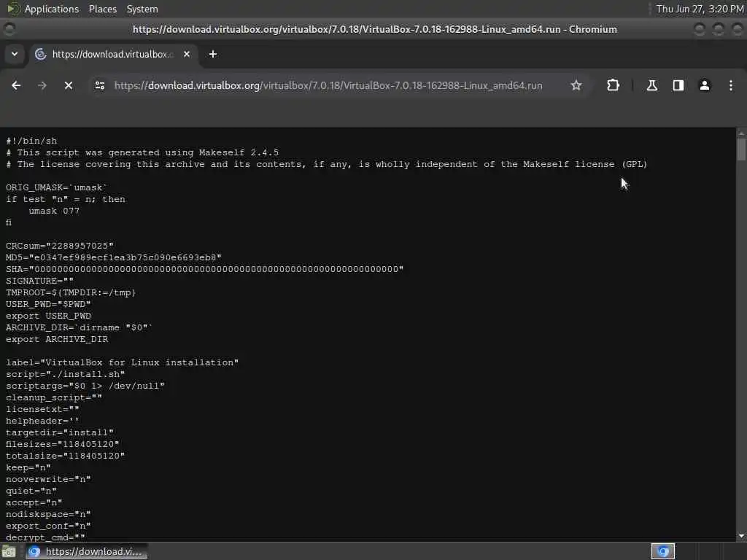Viewport: 747px width, 560px height.
Task: Click the forward navigation arrow
Action: (x=42, y=86)
